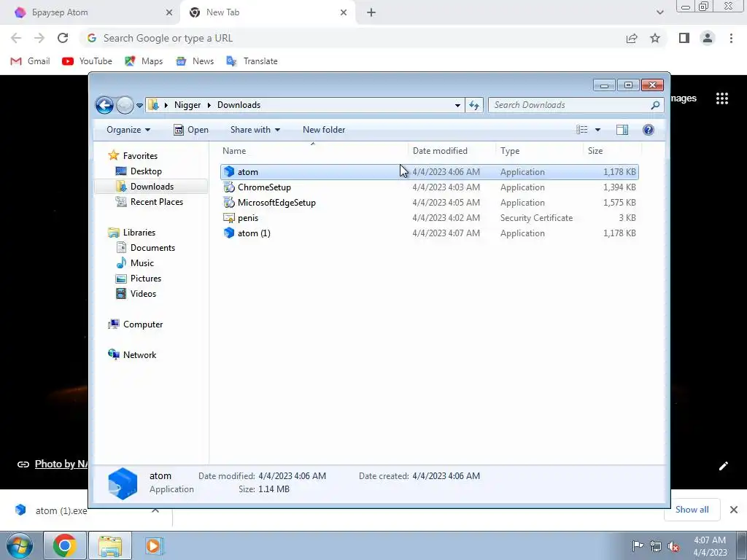
Task: Open the recent pages dropdown in Explorer
Action: click(x=139, y=105)
